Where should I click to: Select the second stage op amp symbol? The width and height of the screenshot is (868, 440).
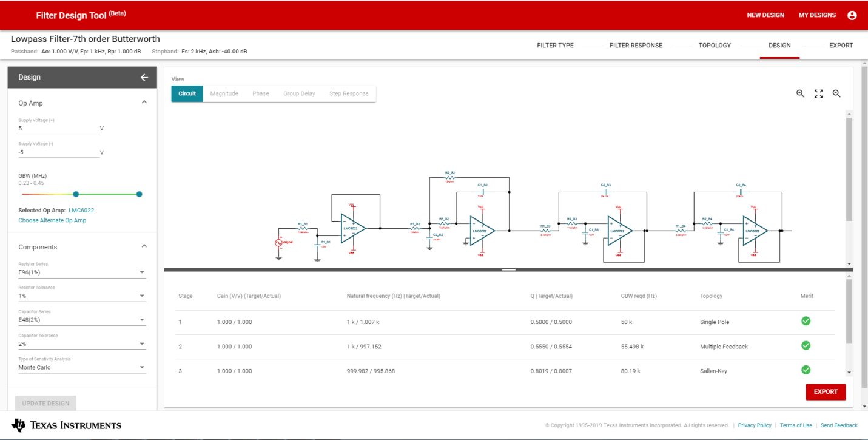point(482,231)
